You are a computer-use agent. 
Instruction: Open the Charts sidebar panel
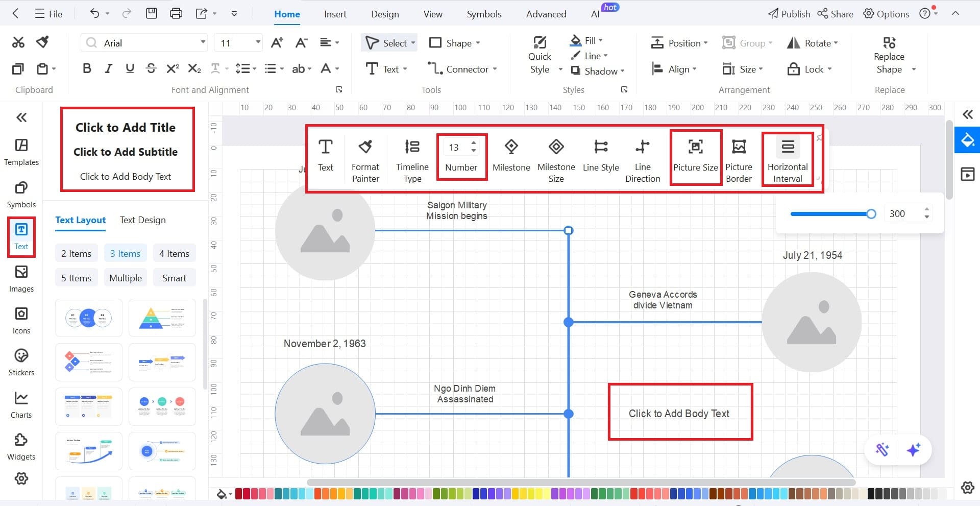click(x=21, y=405)
